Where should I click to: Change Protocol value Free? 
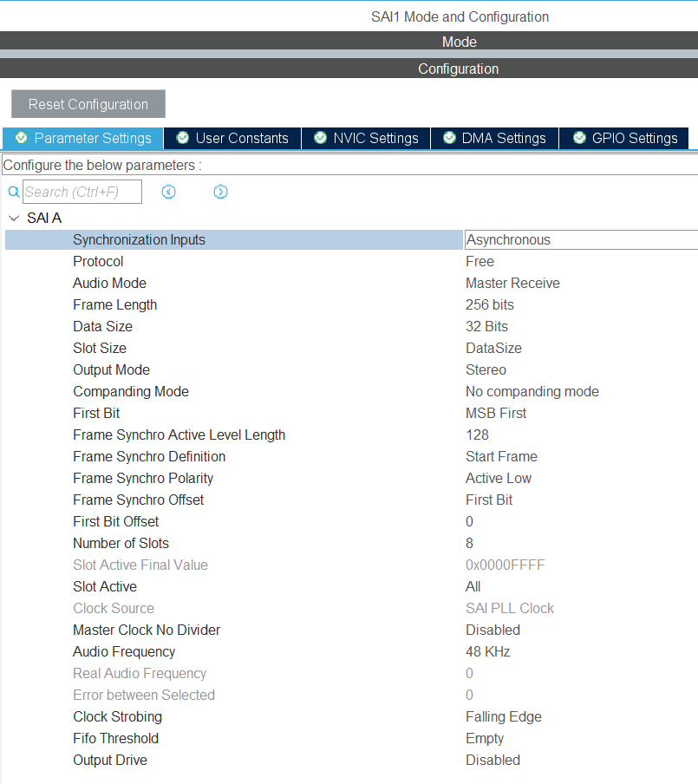pyautogui.click(x=479, y=262)
